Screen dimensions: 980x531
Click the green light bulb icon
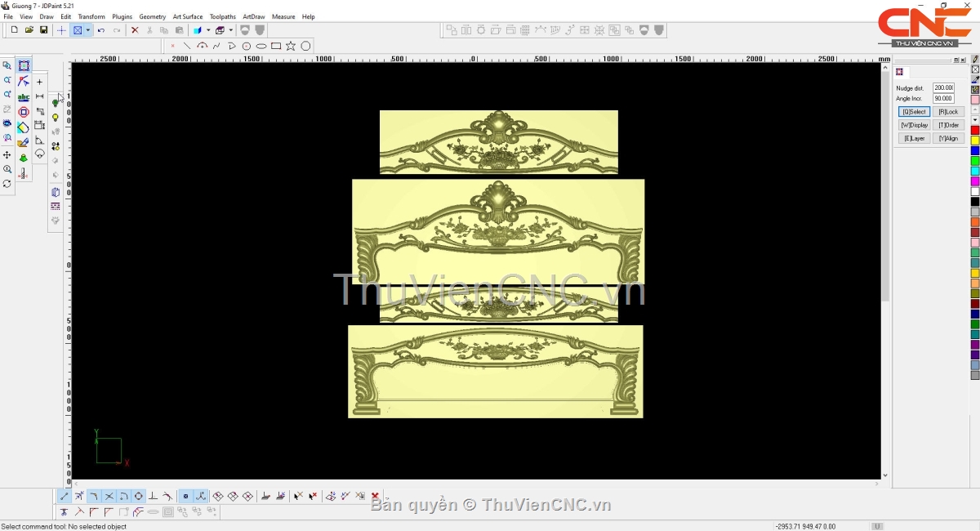(x=56, y=103)
